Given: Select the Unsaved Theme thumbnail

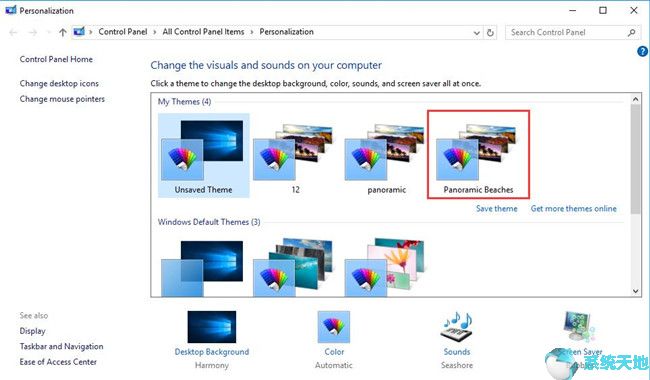Looking at the screenshot, I should pyautogui.click(x=203, y=155).
